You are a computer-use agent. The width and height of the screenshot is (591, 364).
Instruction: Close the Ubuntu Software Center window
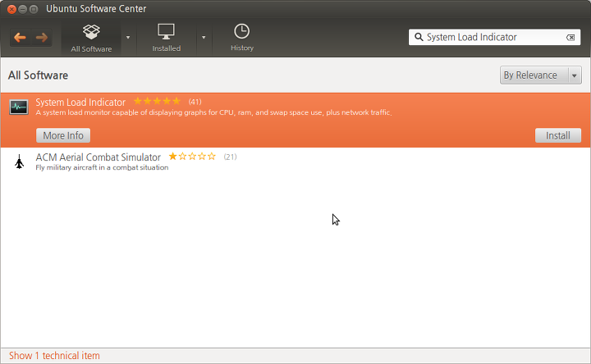pos(11,9)
